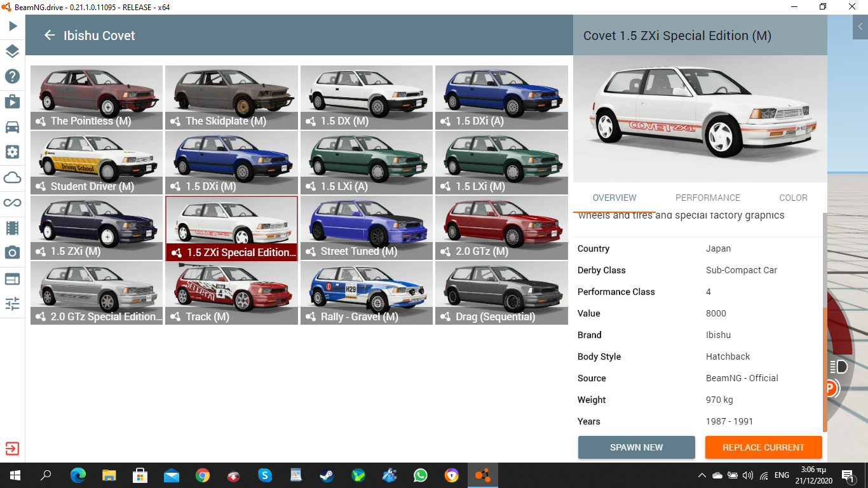Click the play arrow icon in the sidebar
The width and height of the screenshot is (868, 488).
point(12,26)
